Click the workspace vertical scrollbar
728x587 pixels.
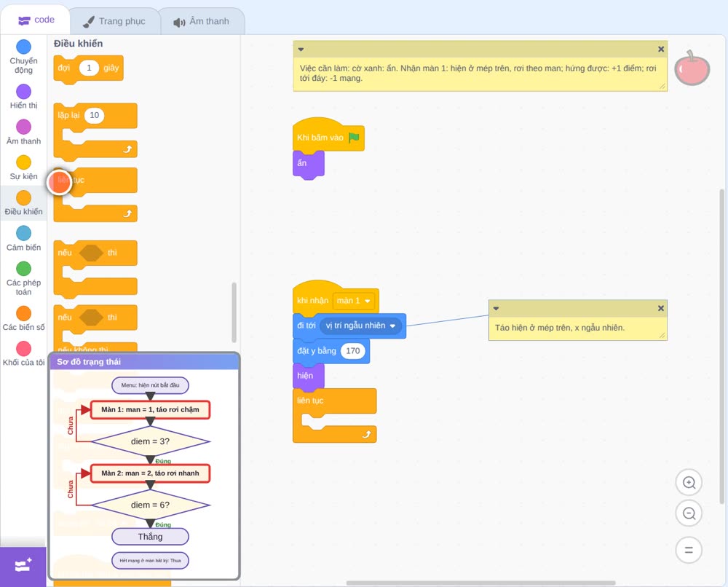[x=722, y=346]
